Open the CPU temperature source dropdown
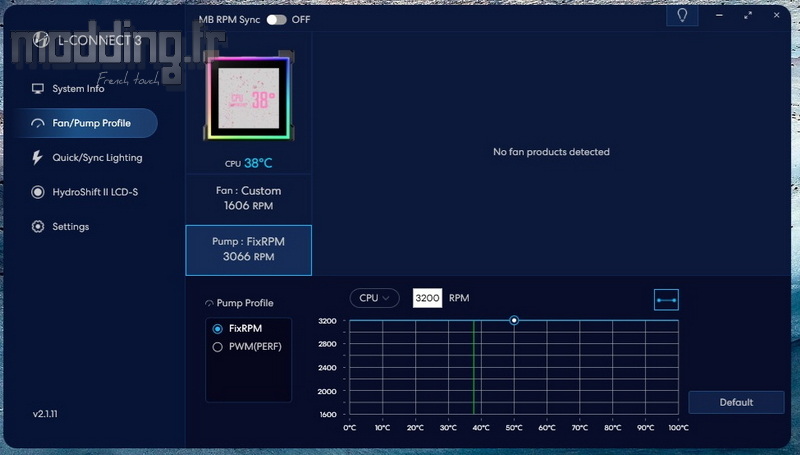800x455 pixels. point(374,298)
